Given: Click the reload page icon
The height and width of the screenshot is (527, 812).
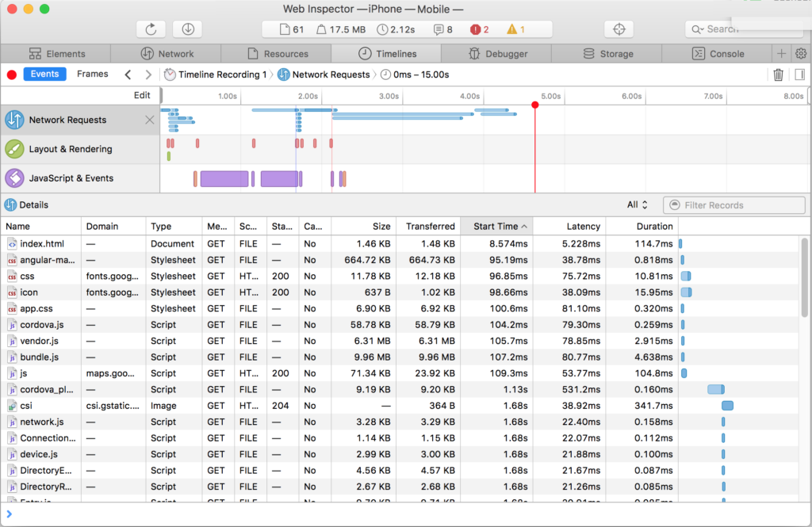Looking at the screenshot, I should [151, 29].
